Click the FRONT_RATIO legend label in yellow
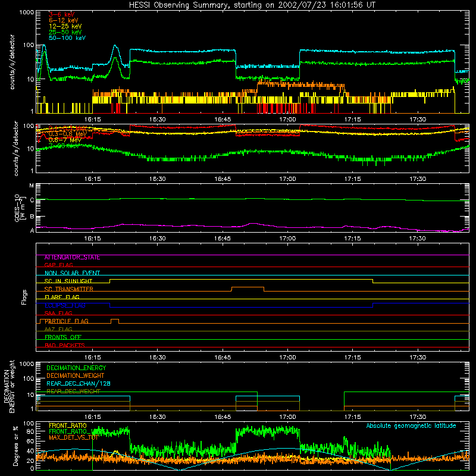 (68, 425)
